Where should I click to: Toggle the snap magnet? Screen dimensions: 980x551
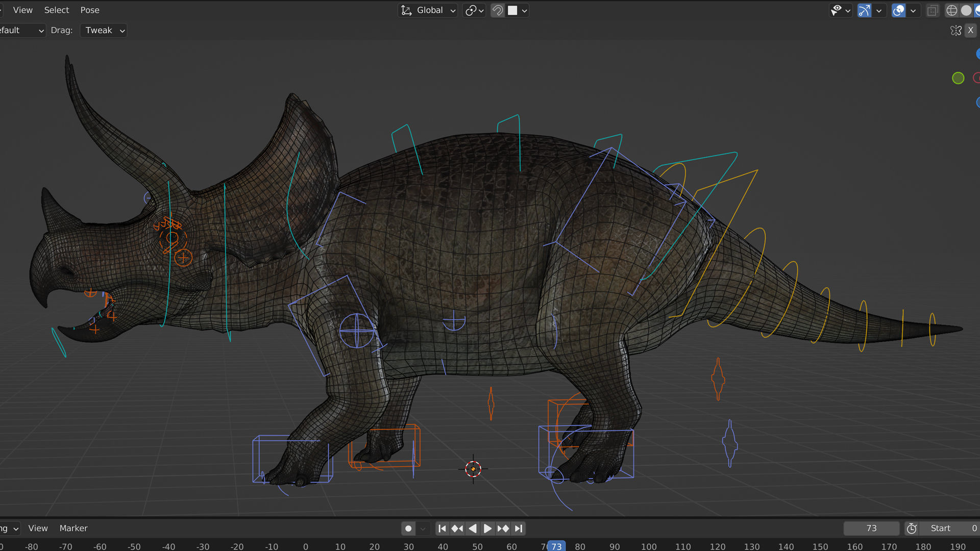498,10
